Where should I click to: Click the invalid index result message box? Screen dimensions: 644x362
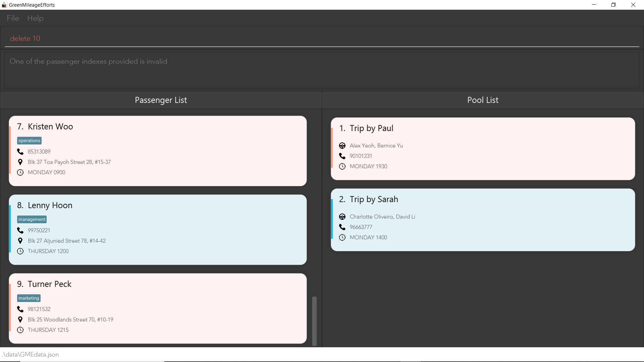coord(322,70)
